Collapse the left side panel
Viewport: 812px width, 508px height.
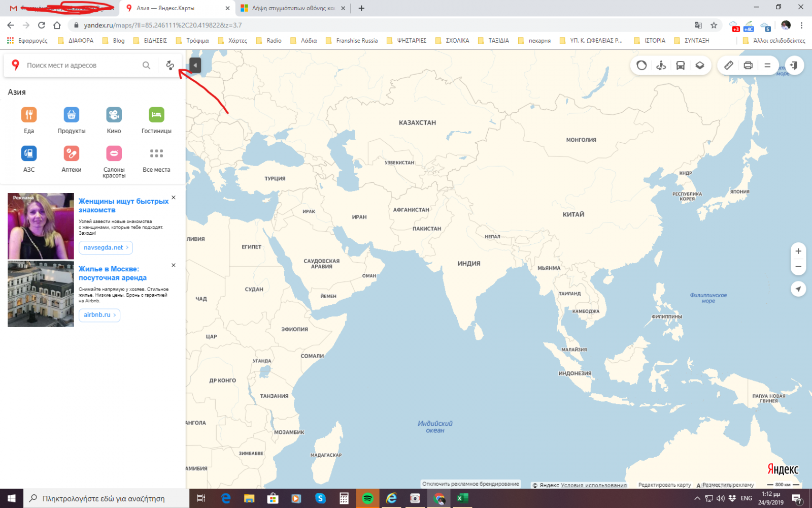pos(195,65)
